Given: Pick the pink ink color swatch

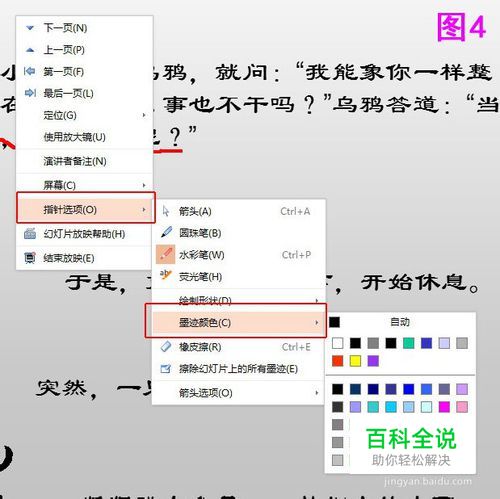Looking at the screenshot, I should pos(462,407).
